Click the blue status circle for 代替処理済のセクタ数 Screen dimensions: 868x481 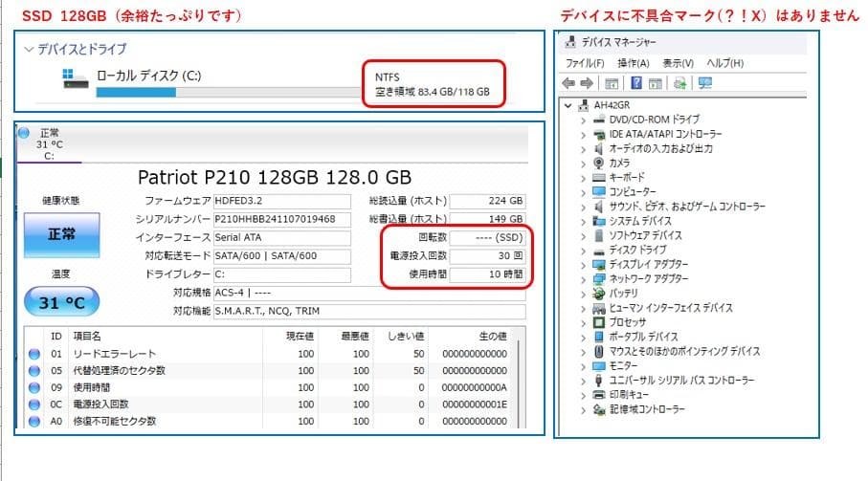coord(34,370)
